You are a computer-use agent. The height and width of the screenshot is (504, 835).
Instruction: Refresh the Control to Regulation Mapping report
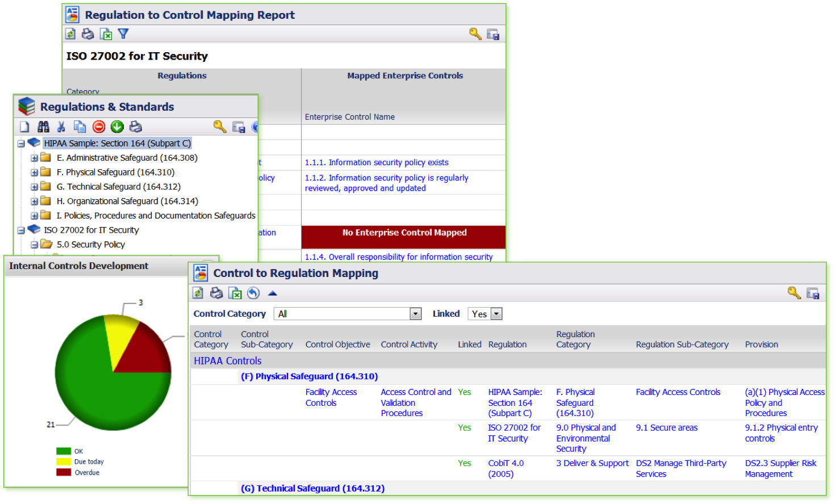click(198, 293)
